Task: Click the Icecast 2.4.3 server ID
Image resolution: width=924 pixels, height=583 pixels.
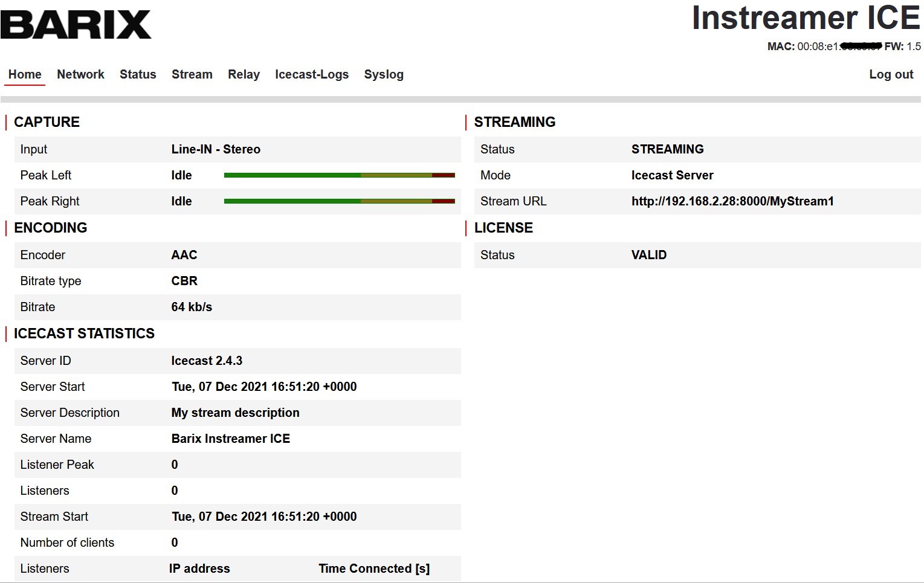Action: pyautogui.click(x=207, y=361)
